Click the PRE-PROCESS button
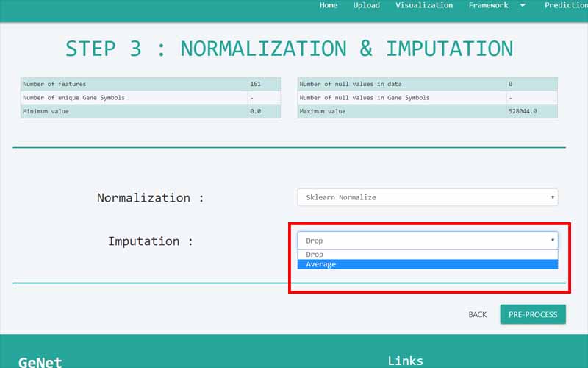Image resolution: width=588 pixels, height=368 pixels. point(533,314)
